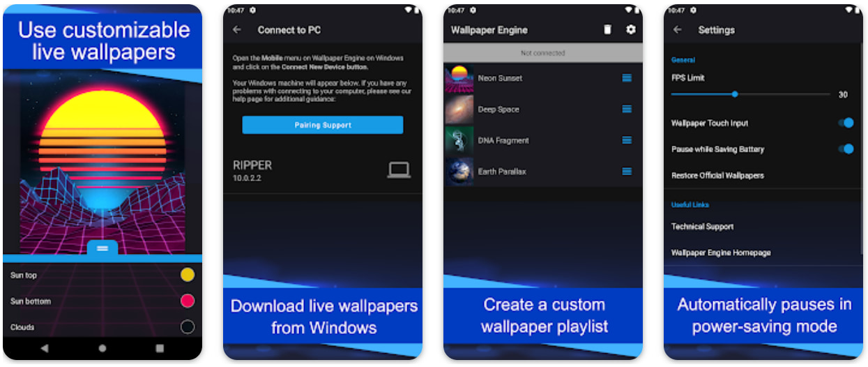Click the Sun top label
The height and width of the screenshot is (367, 868).
(x=24, y=275)
